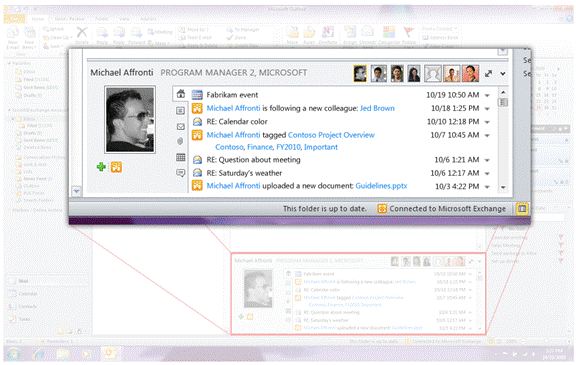Open the Fabrikam event item text
Image resolution: width=576 pixels, height=365 pixels.
click(232, 95)
